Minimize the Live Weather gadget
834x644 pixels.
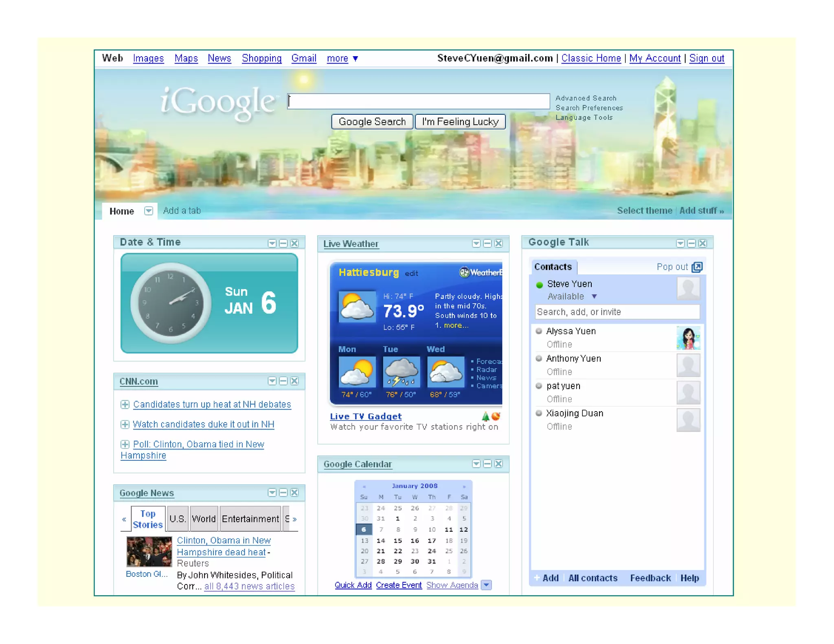(487, 243)
